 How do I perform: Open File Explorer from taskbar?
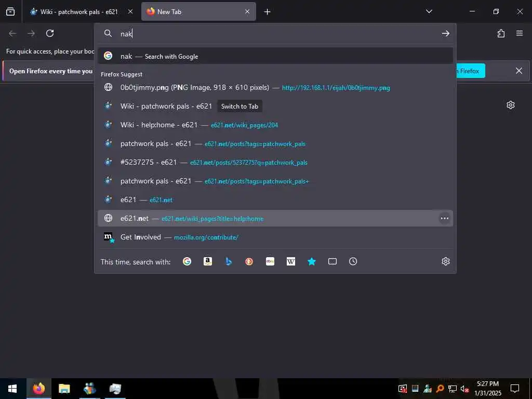point(64,389)
